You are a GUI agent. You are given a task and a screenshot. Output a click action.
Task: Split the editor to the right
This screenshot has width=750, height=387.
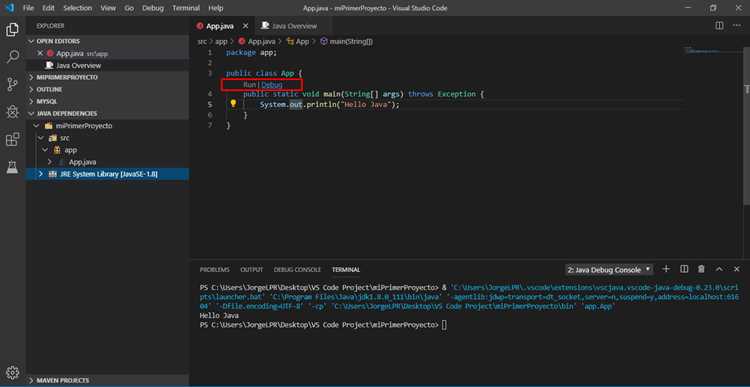719,26
